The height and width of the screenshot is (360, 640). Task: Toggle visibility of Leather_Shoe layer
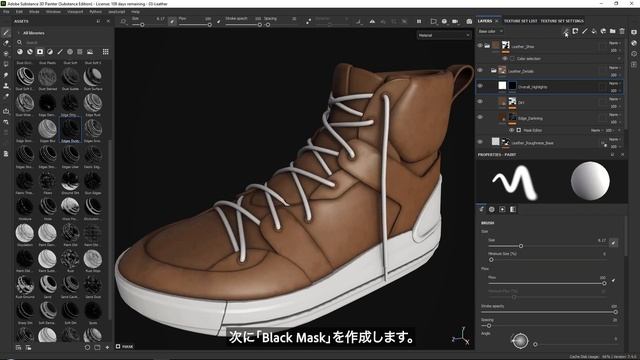coord(480,46)
